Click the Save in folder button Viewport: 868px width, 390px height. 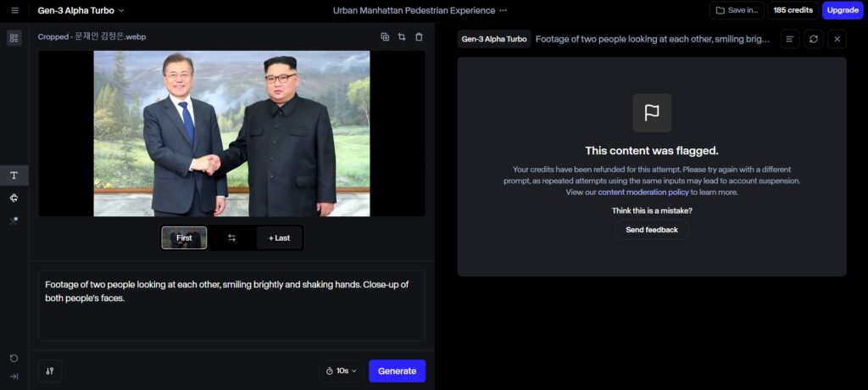(x=737, y=10)
